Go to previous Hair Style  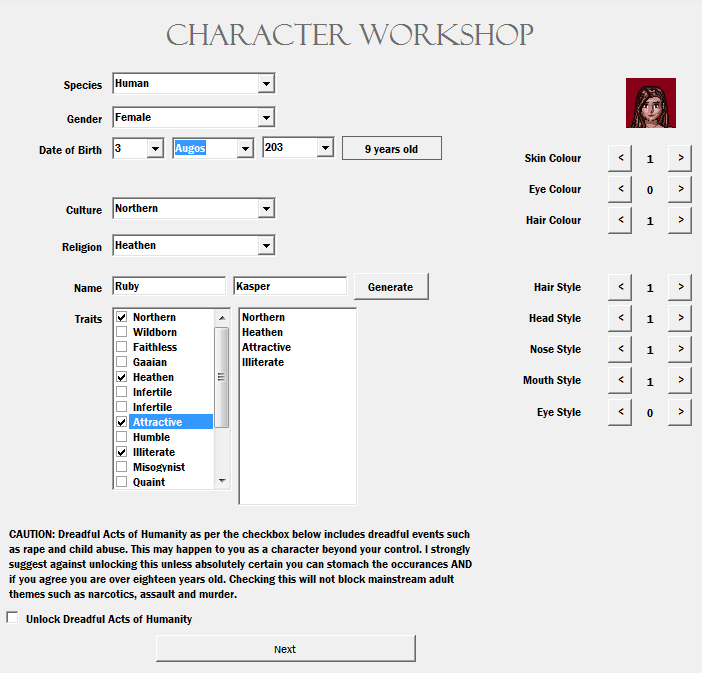620,287
